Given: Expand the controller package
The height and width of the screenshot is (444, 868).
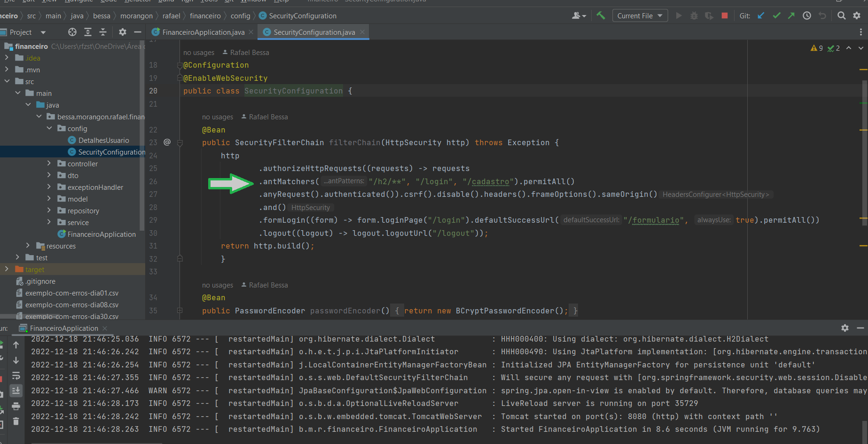Looking at the screenshot, I should coord(49,164).
